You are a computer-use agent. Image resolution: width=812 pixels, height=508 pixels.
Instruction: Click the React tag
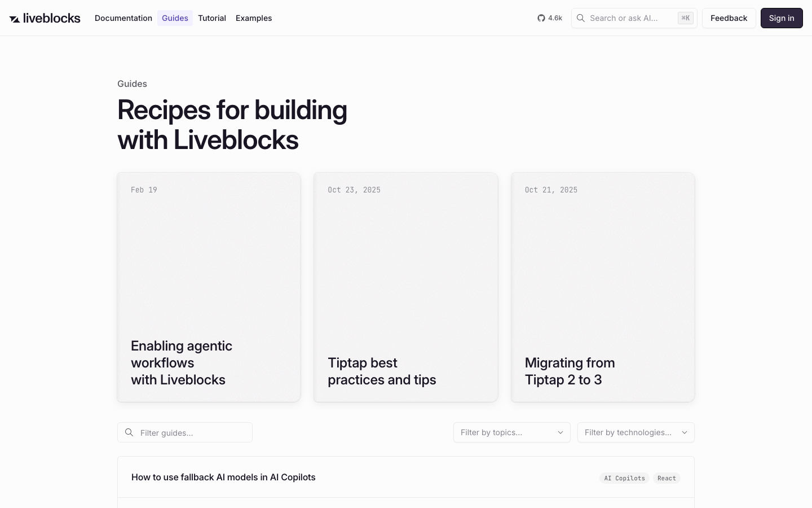click(x=667, y=478)
